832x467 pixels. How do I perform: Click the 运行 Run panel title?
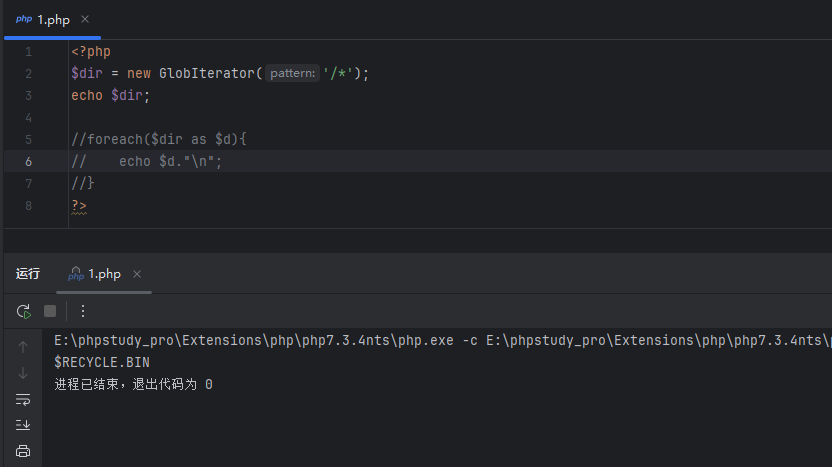click(x=28, y=274)
